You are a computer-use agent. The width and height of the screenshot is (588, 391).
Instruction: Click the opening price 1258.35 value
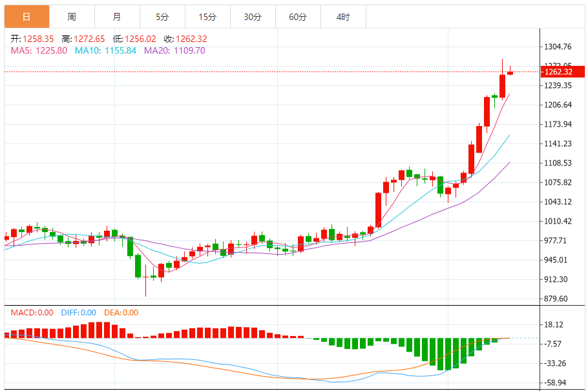coord(38,39)
